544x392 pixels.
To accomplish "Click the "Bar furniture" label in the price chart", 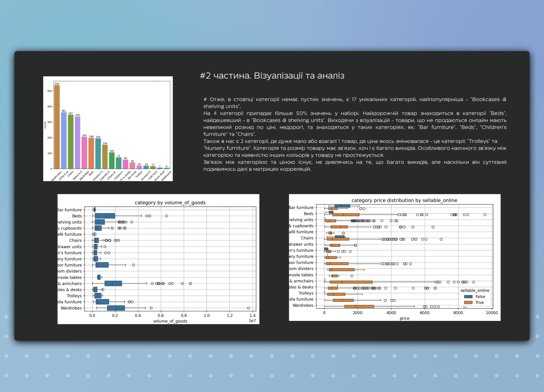I will (301, 207).
